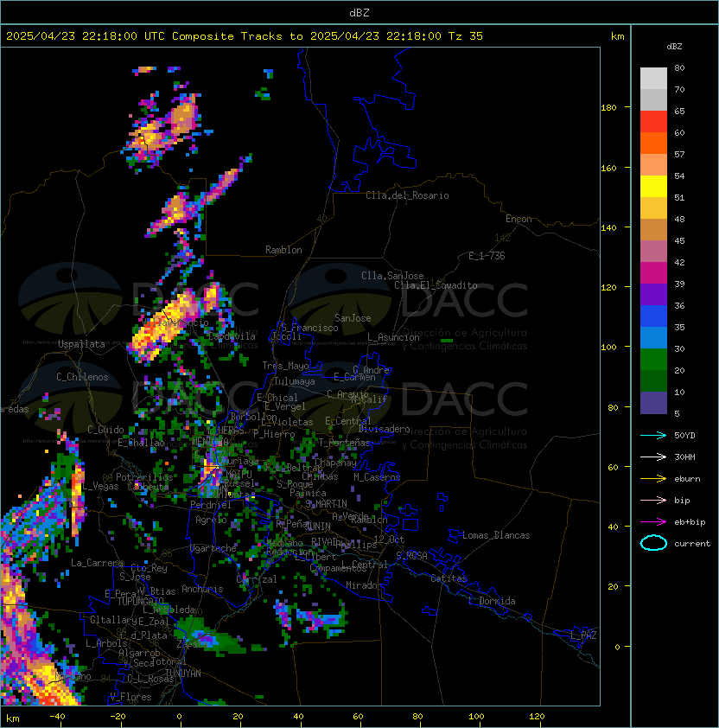Click the Ugarteche map label
The image size is (719, 728).
pos(213,548)
